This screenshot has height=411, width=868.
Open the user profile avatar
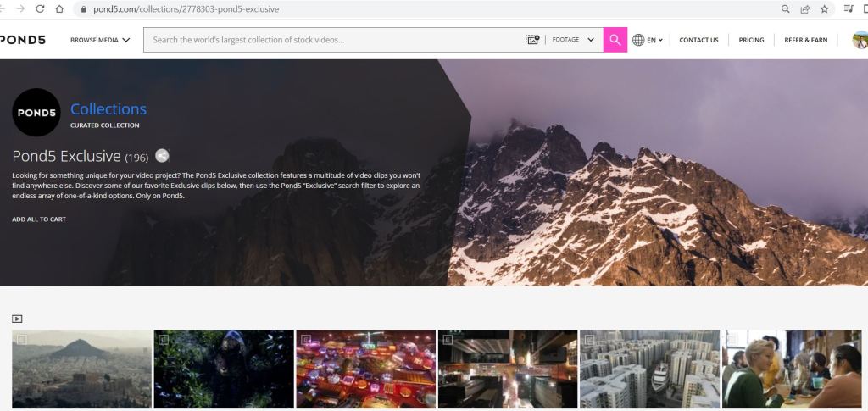click(860, 40)
